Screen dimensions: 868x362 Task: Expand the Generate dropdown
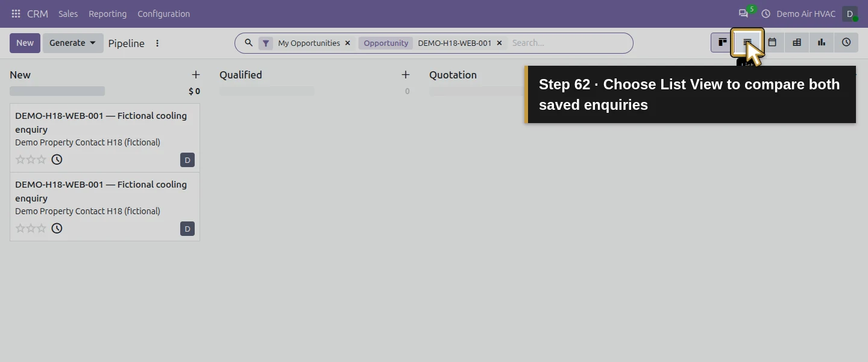pos(73,43)
